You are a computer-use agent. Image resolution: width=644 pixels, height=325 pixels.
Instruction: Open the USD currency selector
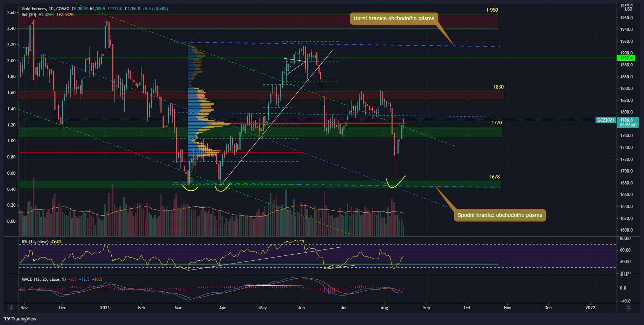click(x=628, y=9)
